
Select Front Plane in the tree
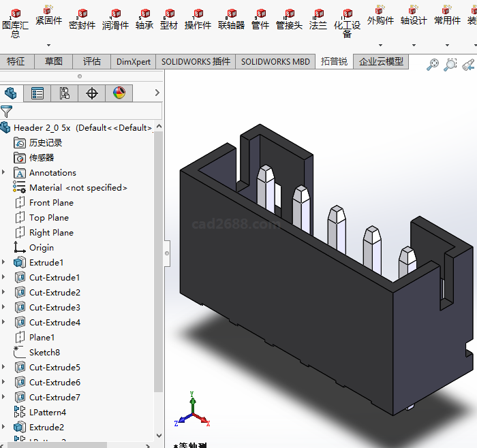51,203
